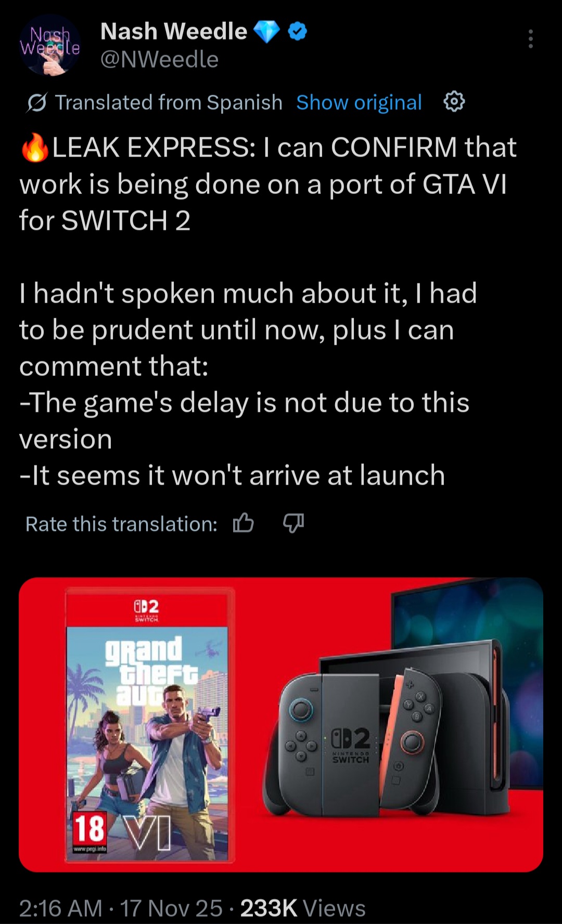Image resolution: width=562 pixels, height=924 pixels.
Task: Click the diamond emoji beside the name
Action: pyautogui.click(x=266, y=32)
